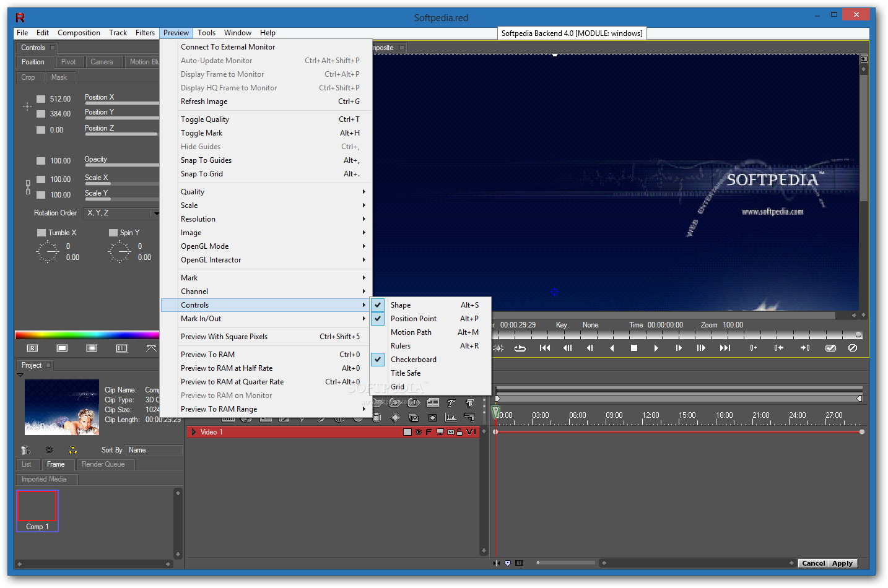The image size is (888, 588).
Task: Click the add marker icon with plus
Action: [754, 348]
